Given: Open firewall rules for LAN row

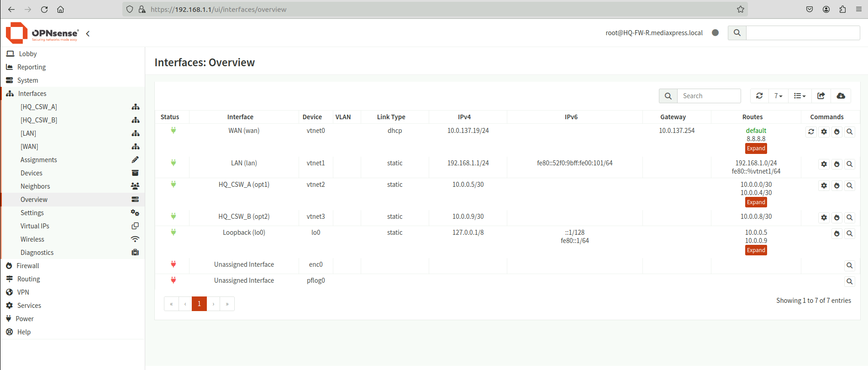Looking at the screenshot, I should tap(836, 164).
